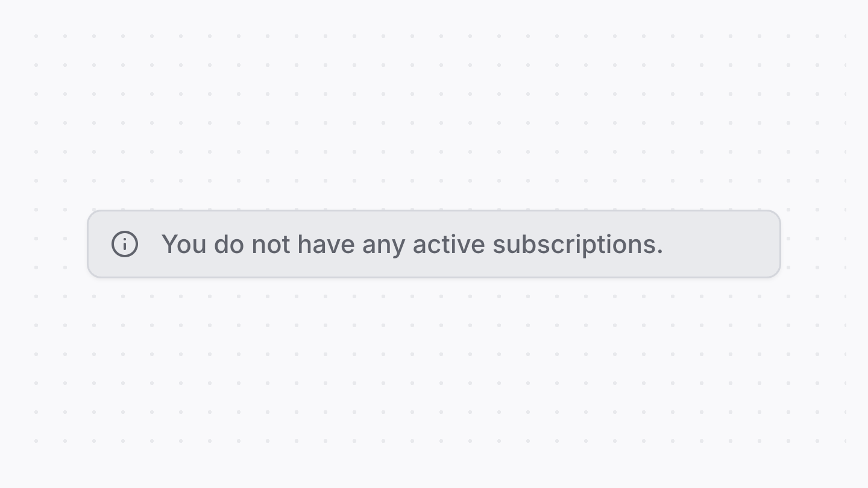
Task: Click the letter "i" inside the info icon
Action: pyautogui.click(x=125, y=245)
